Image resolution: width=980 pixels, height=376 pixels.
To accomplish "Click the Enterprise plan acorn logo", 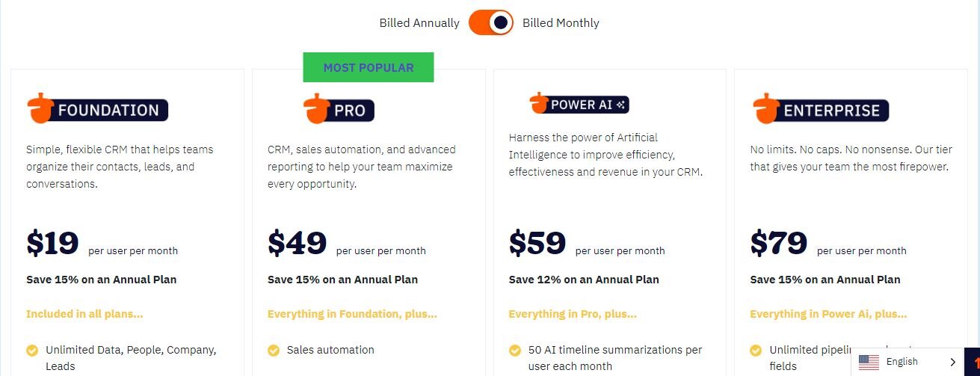I will pyautogui.click(x=765, y=109).
